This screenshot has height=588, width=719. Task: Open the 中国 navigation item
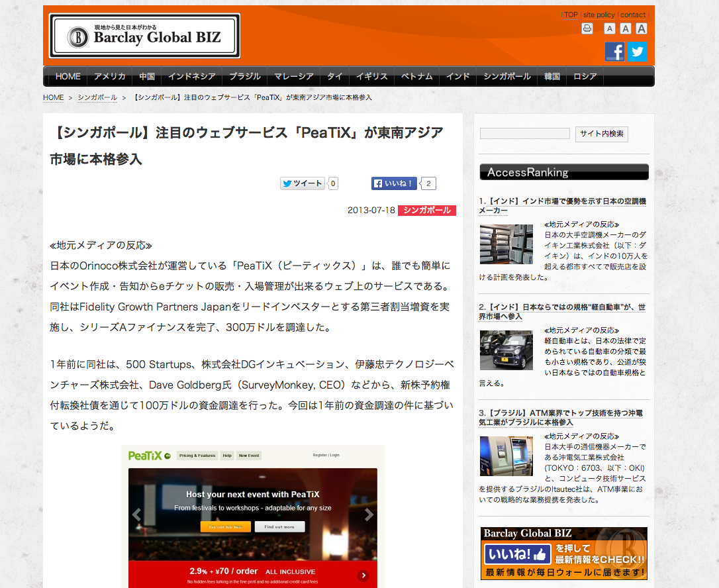[147, 76]
